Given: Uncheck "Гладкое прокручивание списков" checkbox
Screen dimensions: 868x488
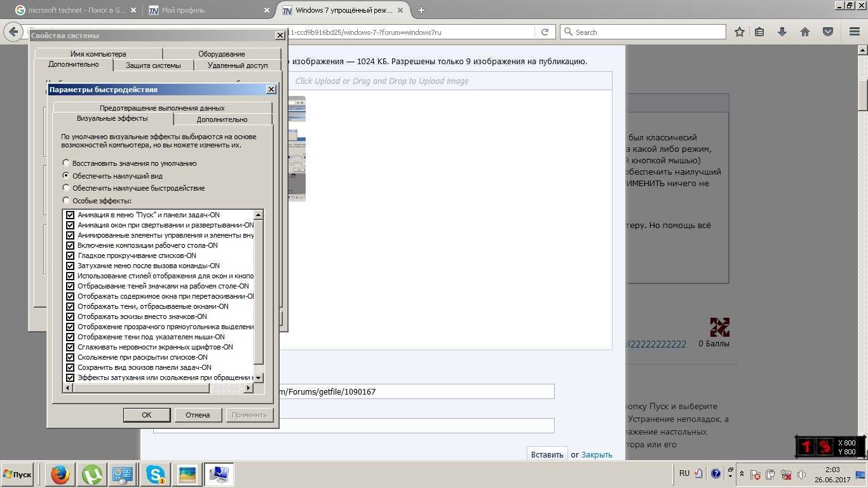Looking at the screenshot, I should click(71, 255).
